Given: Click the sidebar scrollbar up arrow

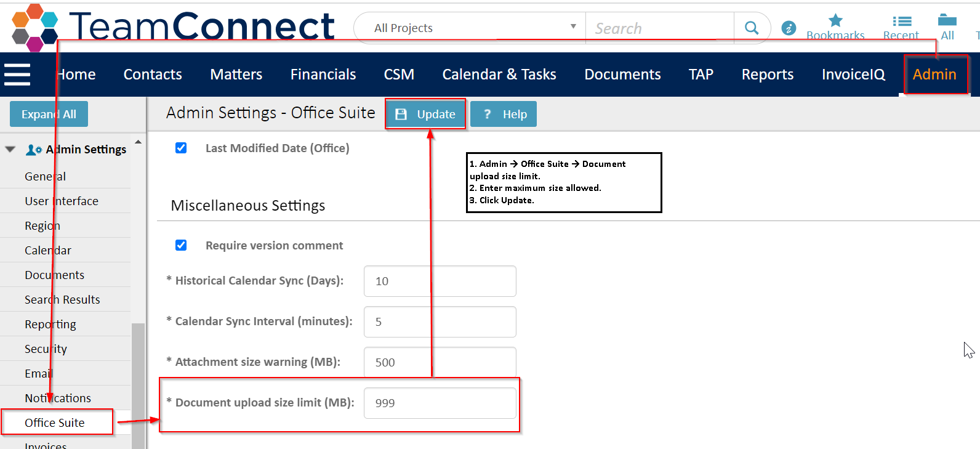Looking at the screenshot, I should pos(138,142).
